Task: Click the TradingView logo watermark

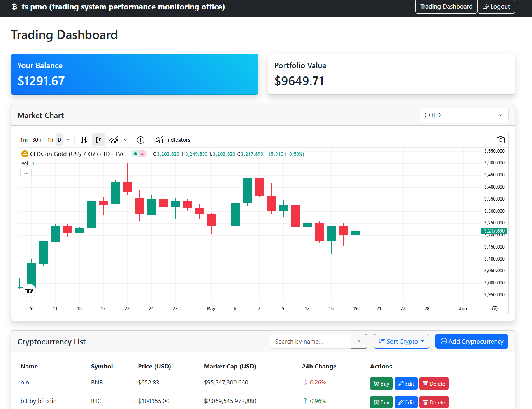Action: pyautogui.click(x=29, y=290)
